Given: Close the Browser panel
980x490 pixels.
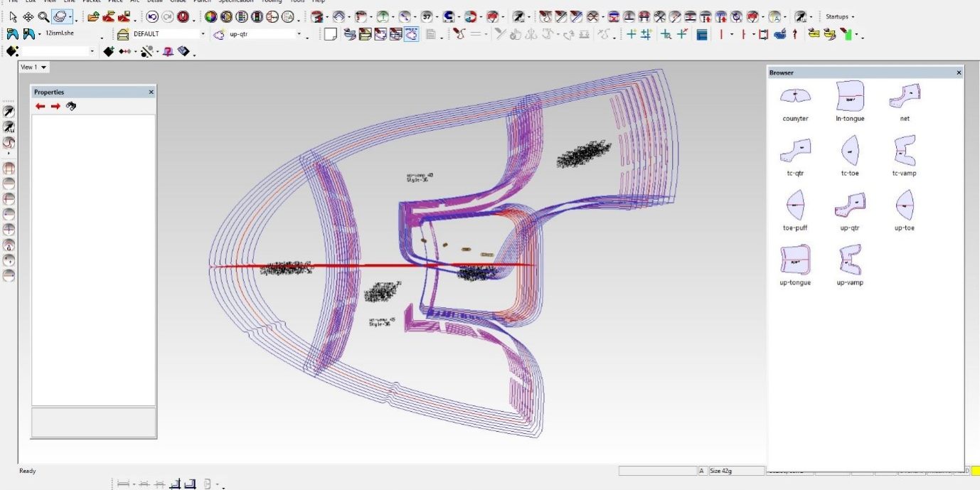Looking at the screenshot, I should 958,73.
